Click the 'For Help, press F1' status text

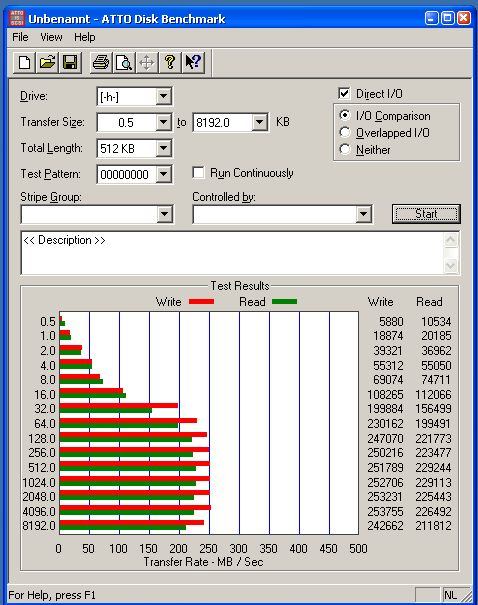(52, 595)
